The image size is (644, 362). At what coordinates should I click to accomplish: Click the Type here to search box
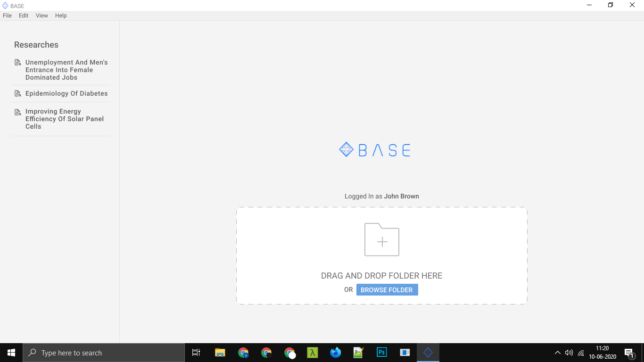[104, 353]
